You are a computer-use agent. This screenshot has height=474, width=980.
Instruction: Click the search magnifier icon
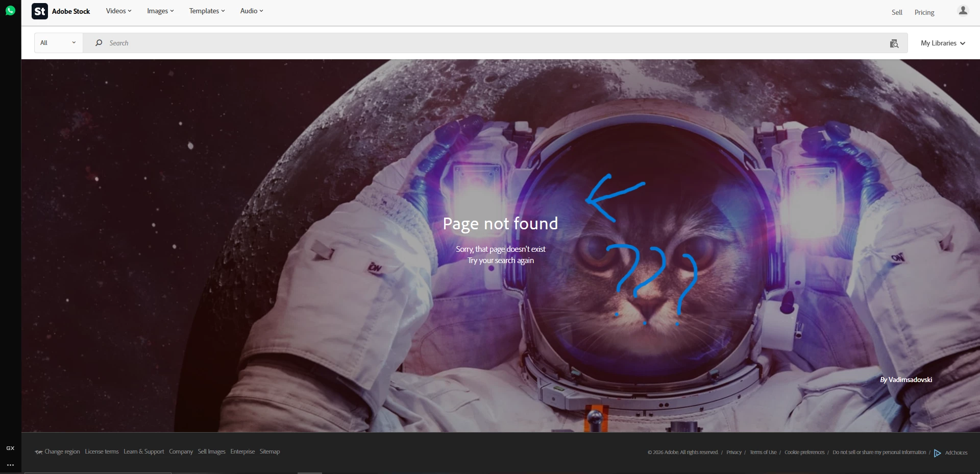pos(99,43)
